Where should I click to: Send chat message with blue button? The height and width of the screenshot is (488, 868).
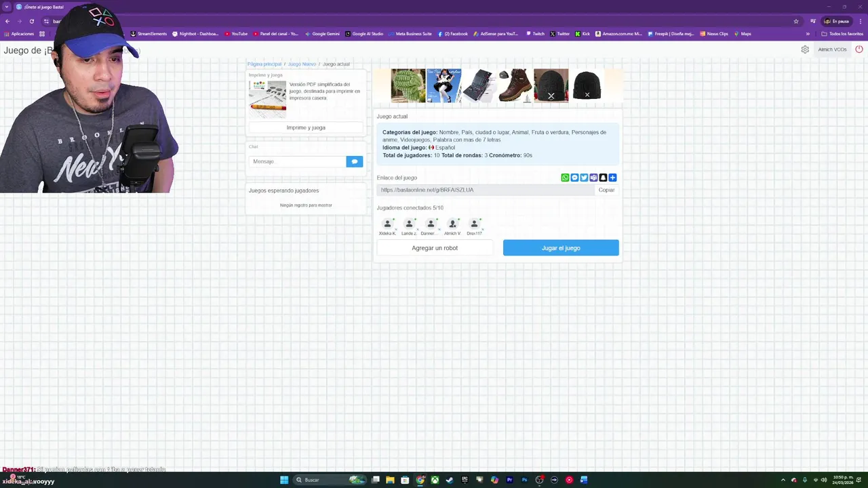[354, 161]
